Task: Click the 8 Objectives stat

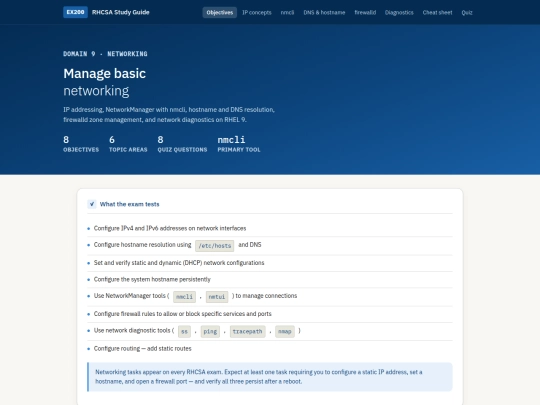Action: click(81, 144)
